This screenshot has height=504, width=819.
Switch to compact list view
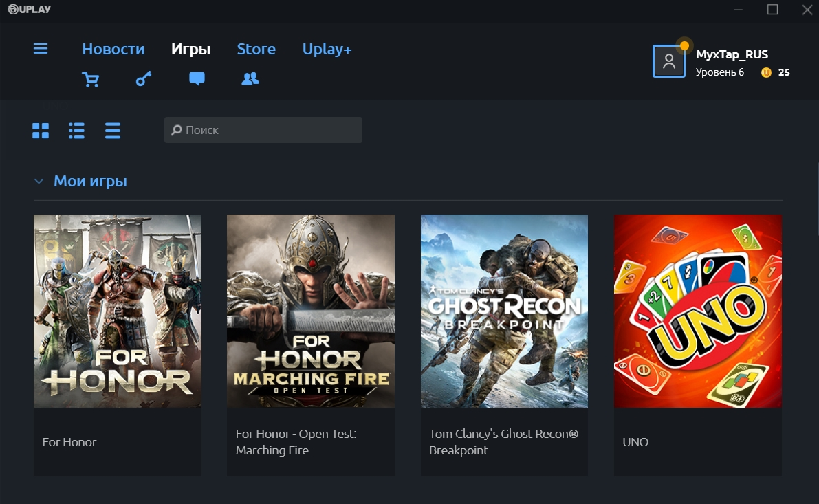click(112, 131)
